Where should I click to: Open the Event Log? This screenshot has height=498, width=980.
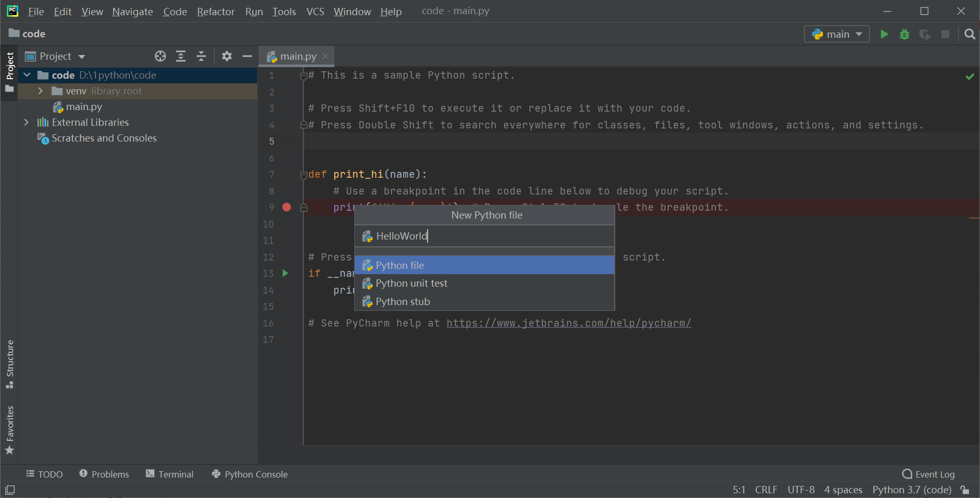929,474
